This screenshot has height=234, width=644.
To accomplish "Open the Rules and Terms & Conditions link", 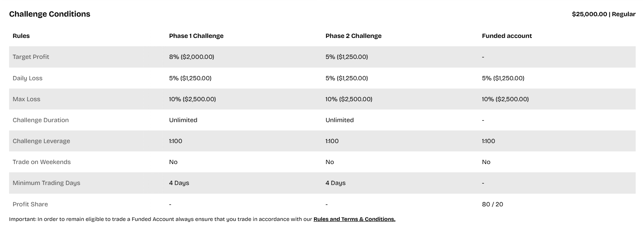I will [354, 219].
